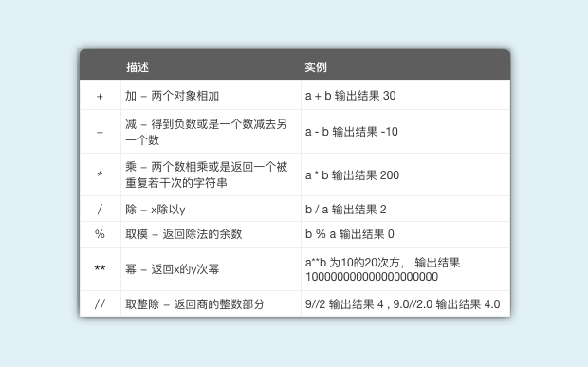Click the 描述 column header
The width and height of the screenshot is (588, 367).
tap(138, 67)
